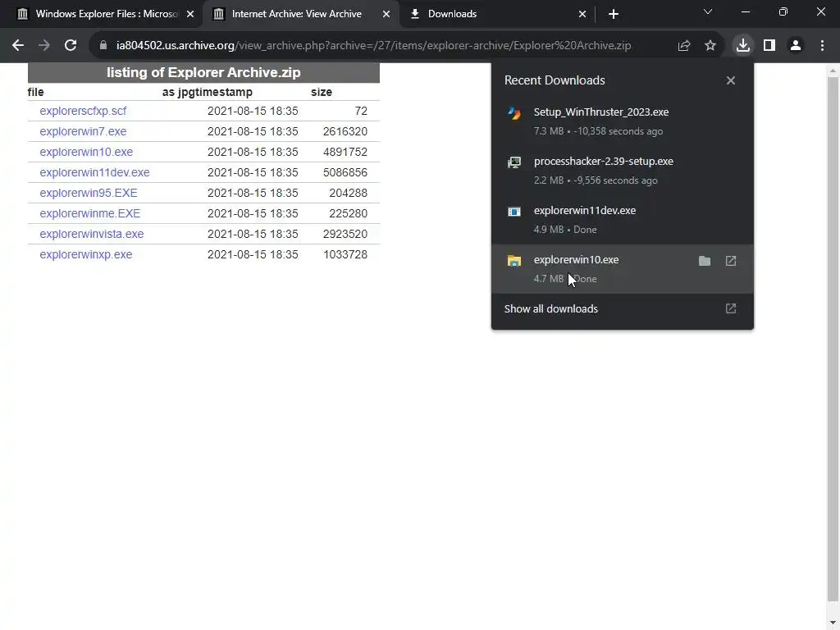Click the Setup_WinThruster_2023.exe file icon

pyautogui.click(x=514, y=112)
